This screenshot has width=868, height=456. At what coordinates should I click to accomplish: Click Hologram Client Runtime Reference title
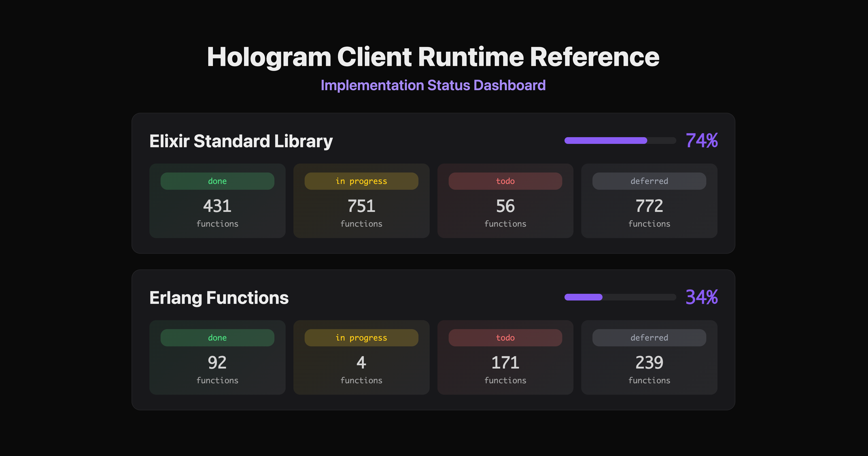pyautogui.click(x=433, y=57)
